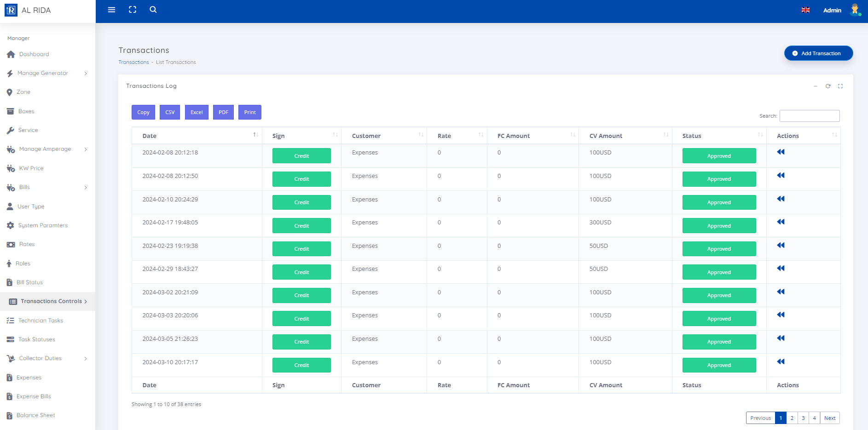Toggle fullscreen mode icon in top bar
Viewport: 868px width, 430px height.
[133, 10]
